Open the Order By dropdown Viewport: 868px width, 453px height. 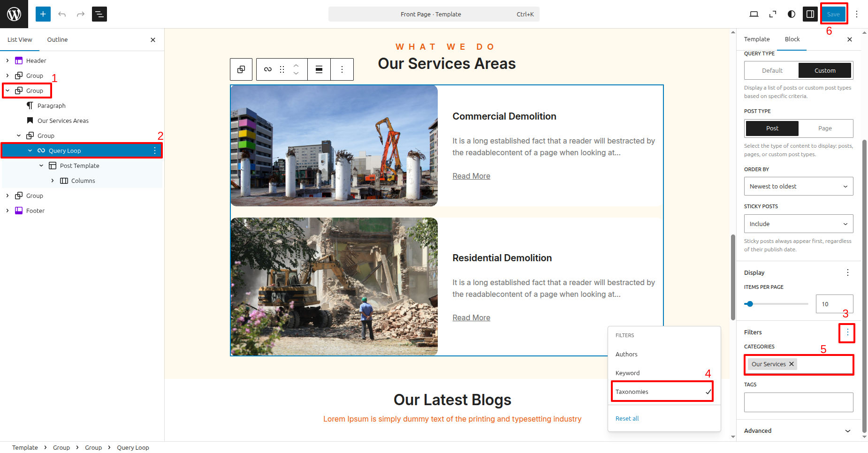[x=798, y=186]
